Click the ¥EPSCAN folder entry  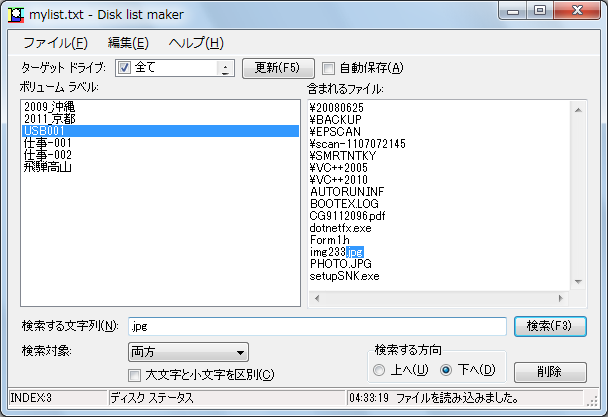(x=335, y=132)
